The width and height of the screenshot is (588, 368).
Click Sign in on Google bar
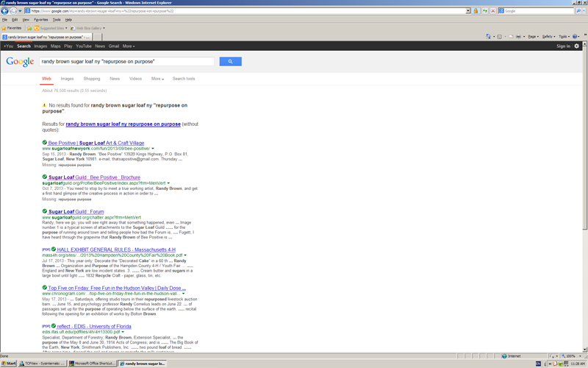[x=563, y=46]
